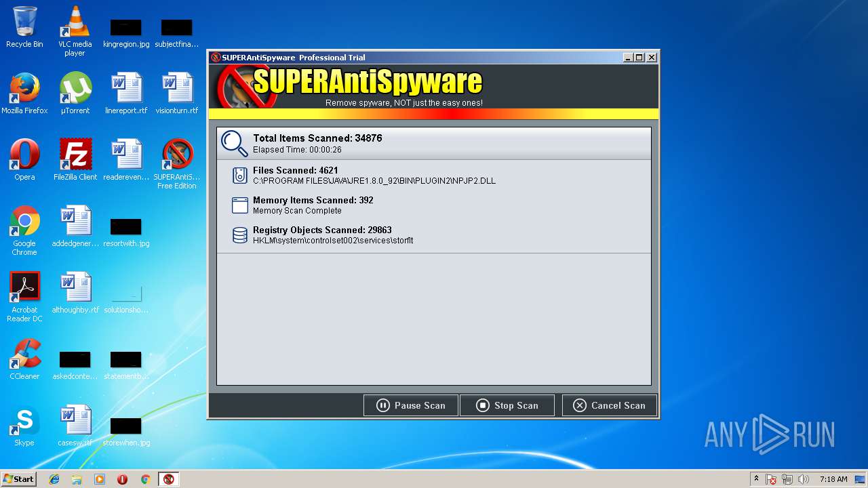Select the statementb... file on desktop
This screenshot has width=868, height=488.
click(x=126, y=365)
